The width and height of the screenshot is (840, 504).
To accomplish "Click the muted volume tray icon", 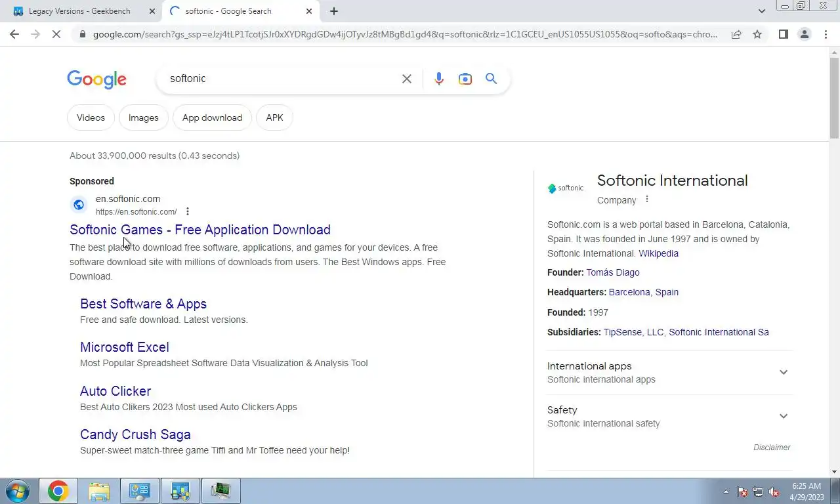I will 774,492.
